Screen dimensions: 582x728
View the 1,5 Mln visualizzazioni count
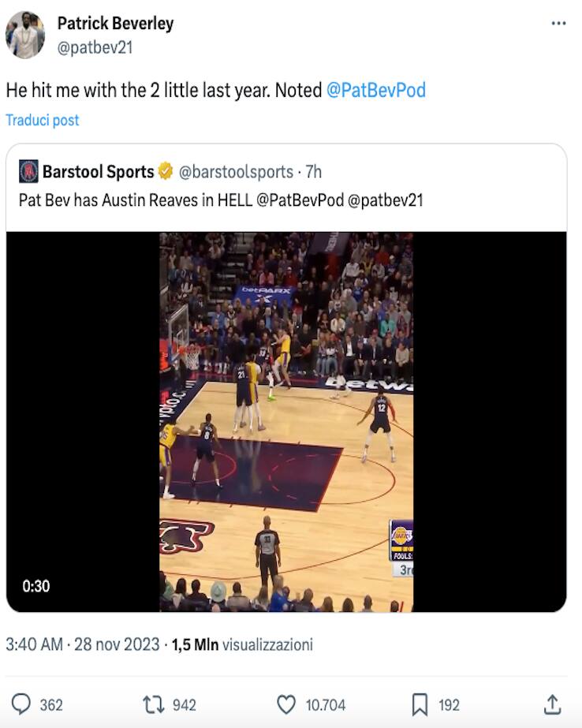pos(242,644)
